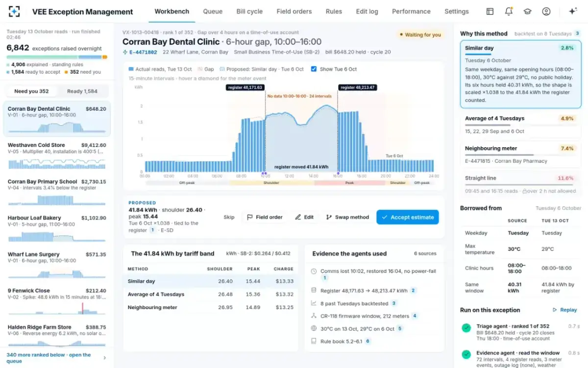Open the user account profile icon
The height and width of the screenshot is (368, 588).
546,11
